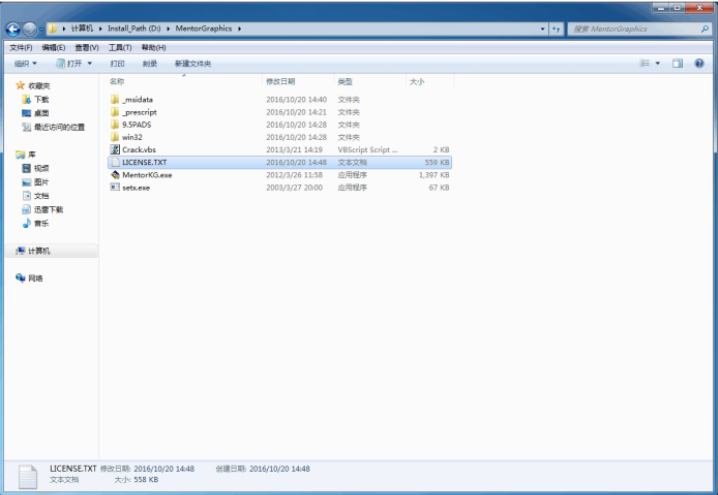Click the Forward navigation arrow
Image resolution: width=718 pixels, height=495 pixels.
coord(29,29)
